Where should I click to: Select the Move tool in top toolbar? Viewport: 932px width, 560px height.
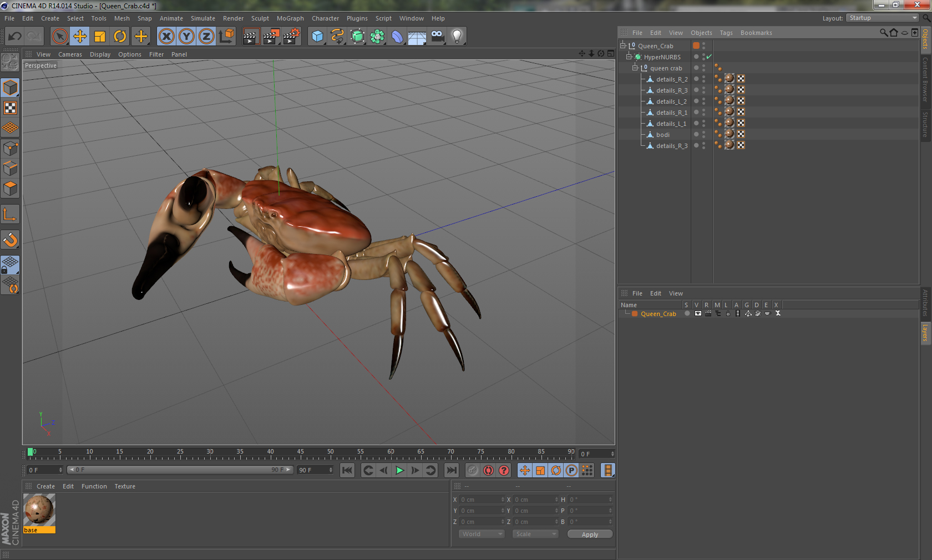pyautogui.click(x=80, y=37)
